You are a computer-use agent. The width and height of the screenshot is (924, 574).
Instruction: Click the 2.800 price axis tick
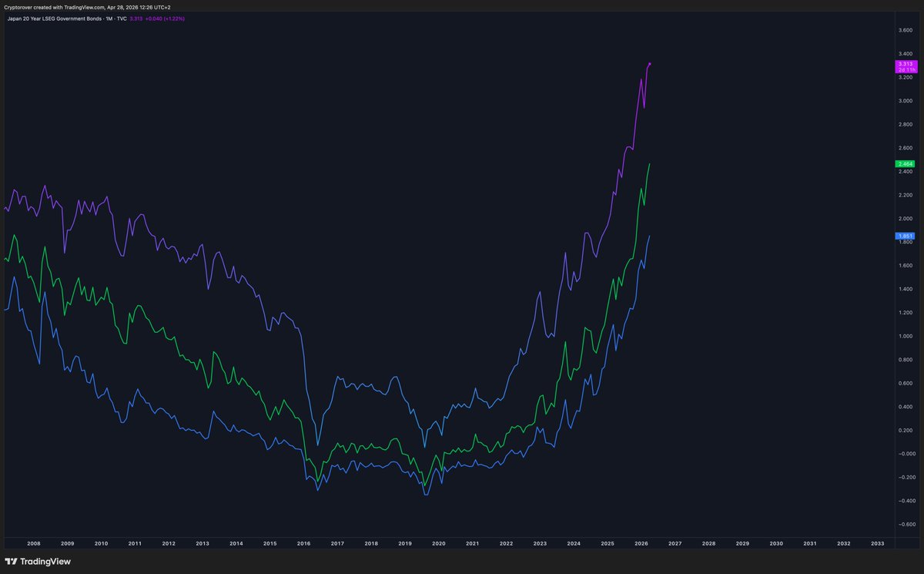[906, 124]
